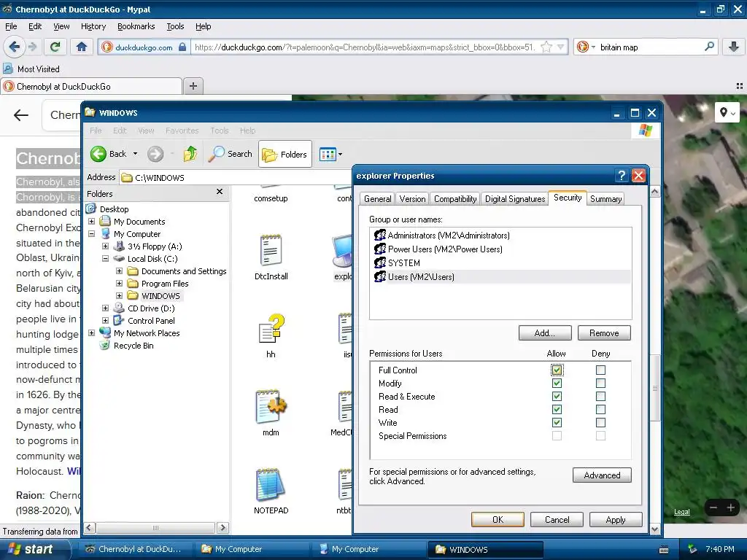Viewport: 747px width, 560px height.
Task: Toggle the Explorer Folders pane button
Action: click(285, 155)
